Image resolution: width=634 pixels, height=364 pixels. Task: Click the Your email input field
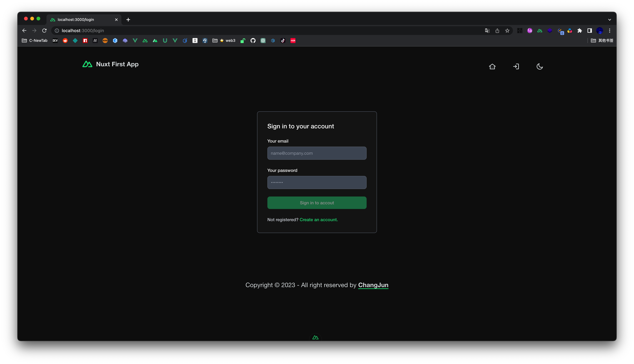[317, 153]
